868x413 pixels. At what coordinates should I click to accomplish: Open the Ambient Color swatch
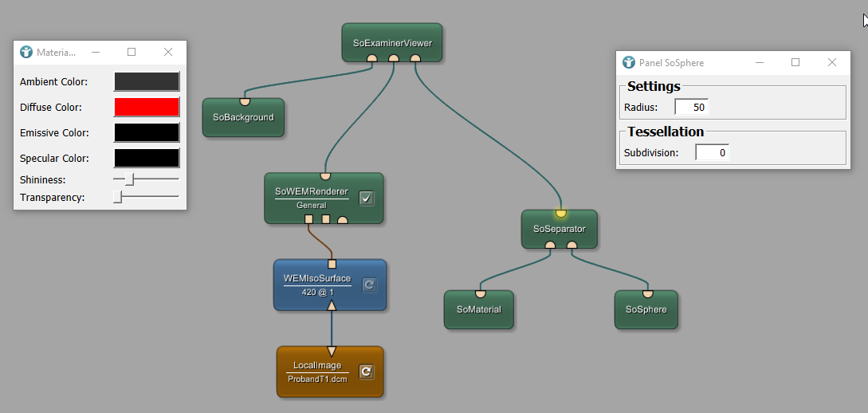click(147, 81)
